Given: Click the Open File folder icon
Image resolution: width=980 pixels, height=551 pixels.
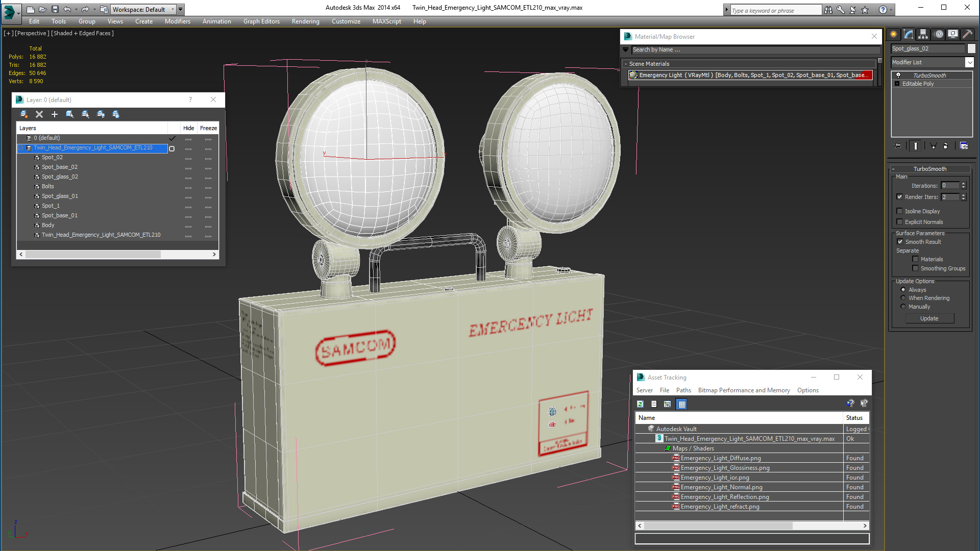Looking at the screenshot, I should click(43, 9).
